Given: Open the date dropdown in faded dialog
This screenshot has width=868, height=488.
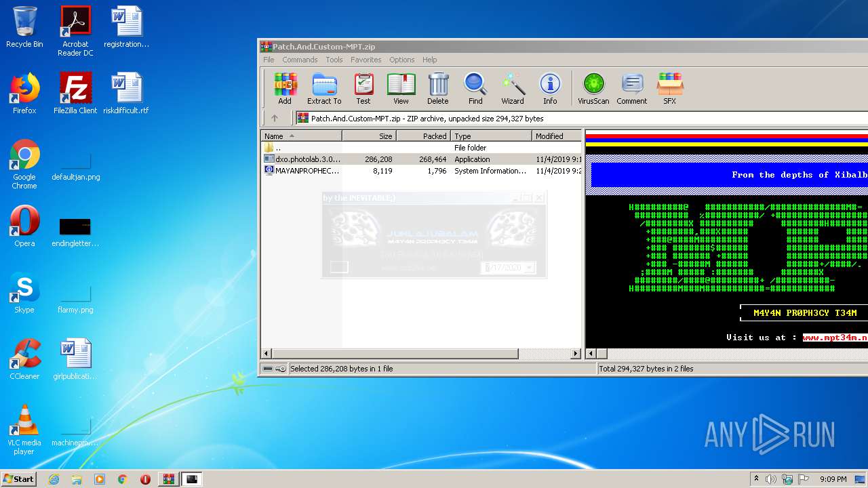Looking at the screenshot, I should point(530,268).
